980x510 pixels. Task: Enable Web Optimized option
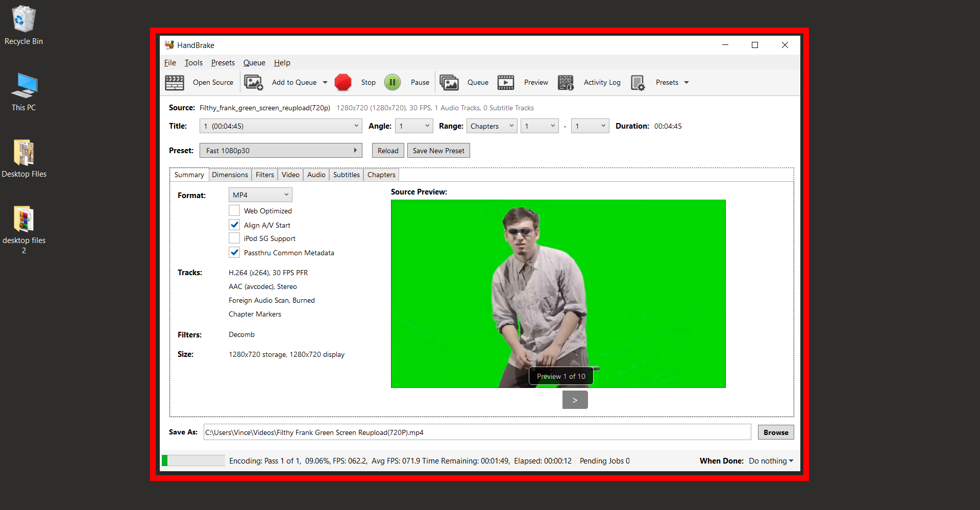point(234,210)
